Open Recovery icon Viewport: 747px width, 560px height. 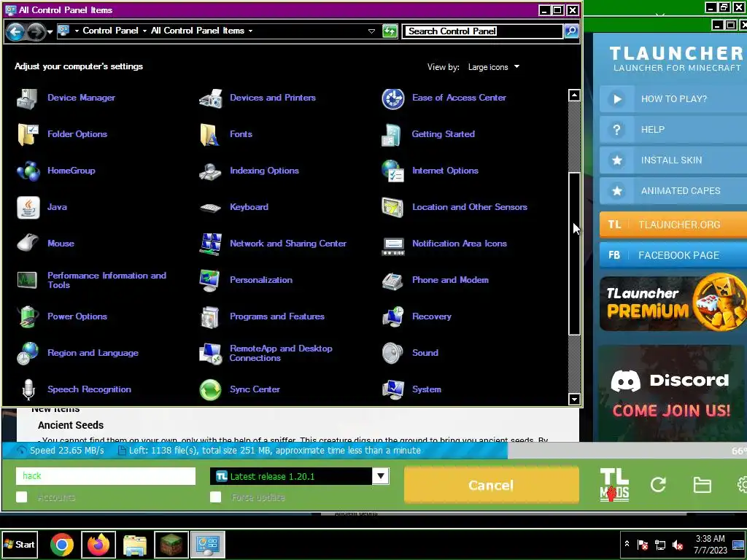(x=393, y=316)
